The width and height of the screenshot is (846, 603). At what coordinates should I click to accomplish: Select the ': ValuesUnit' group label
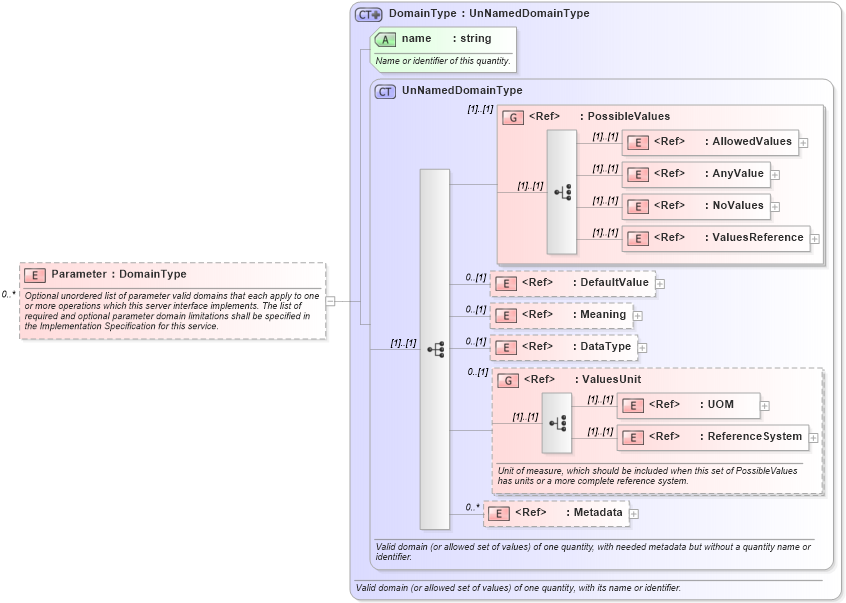(608, 379)
